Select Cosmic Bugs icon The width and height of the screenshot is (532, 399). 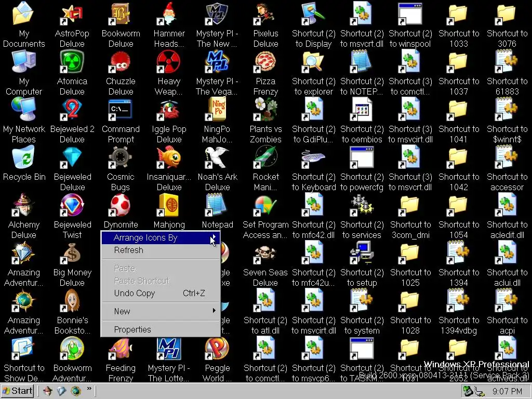121,157
